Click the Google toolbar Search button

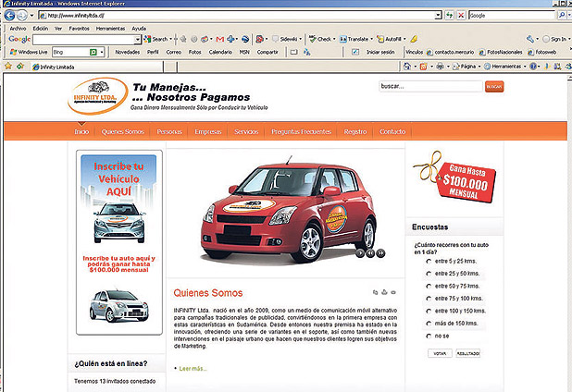156,40
